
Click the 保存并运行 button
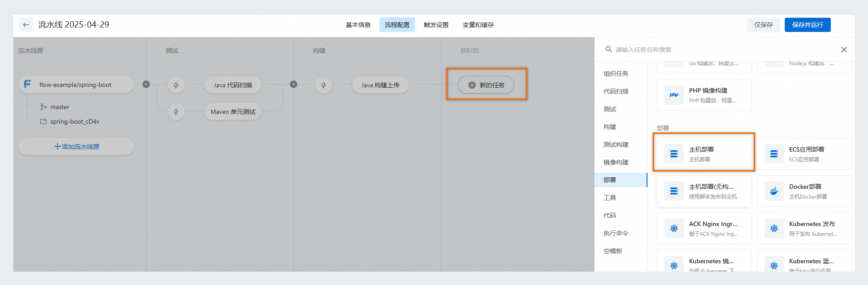point(808,25)
